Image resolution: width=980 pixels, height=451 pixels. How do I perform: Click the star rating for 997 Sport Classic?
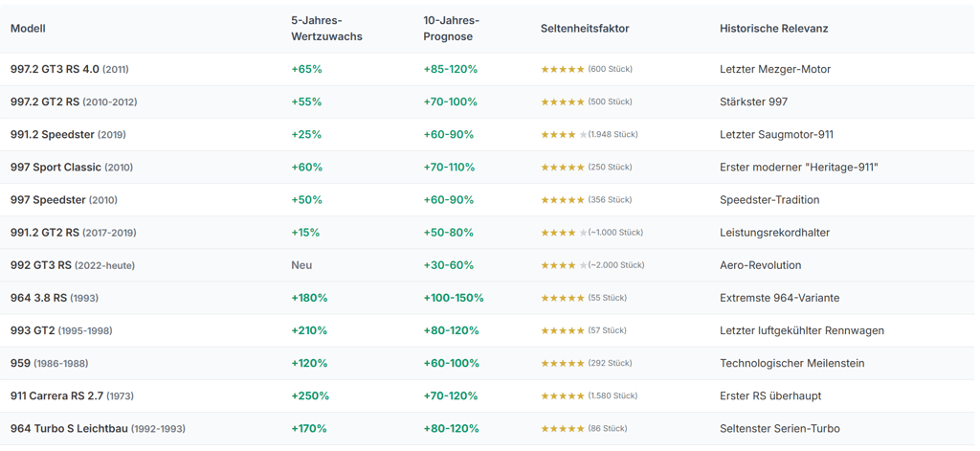(563, 167)
